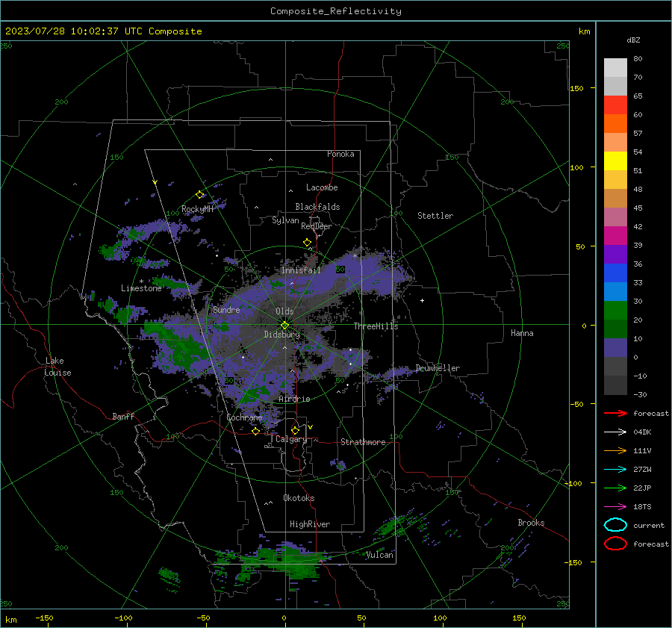Click the Vulcan city label
This screenshot has width=672, height=628.
click(380, 555)
